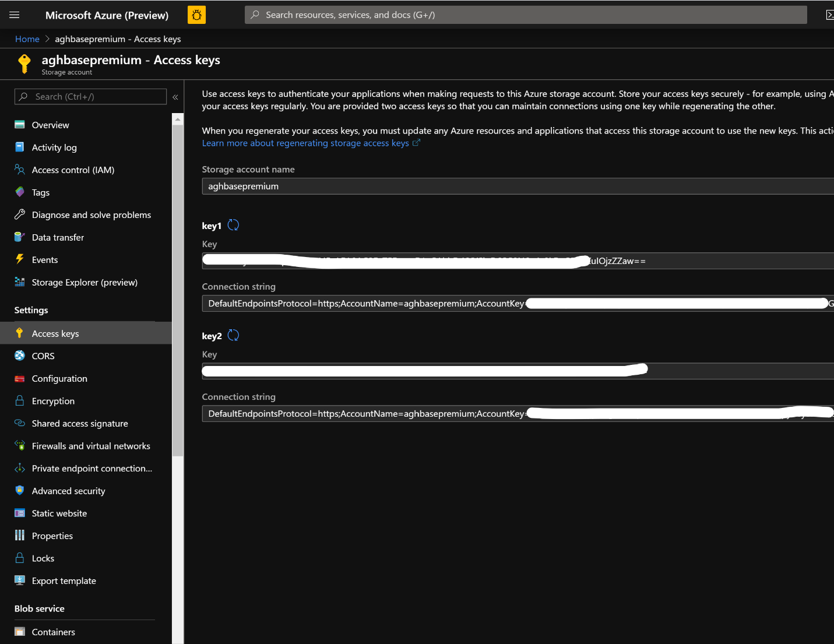Click the Shared access signature icon
The image size is (834, 644).
[20, 423]
